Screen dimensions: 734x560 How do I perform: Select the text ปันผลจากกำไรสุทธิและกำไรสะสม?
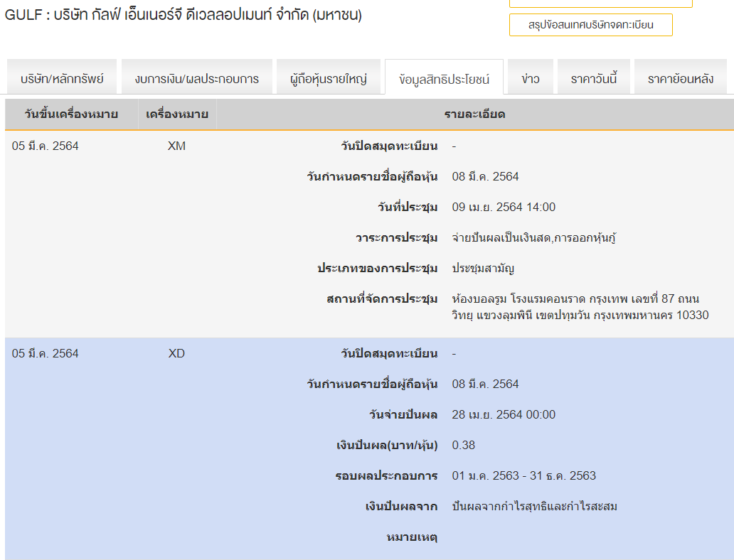tap(535, 506)
